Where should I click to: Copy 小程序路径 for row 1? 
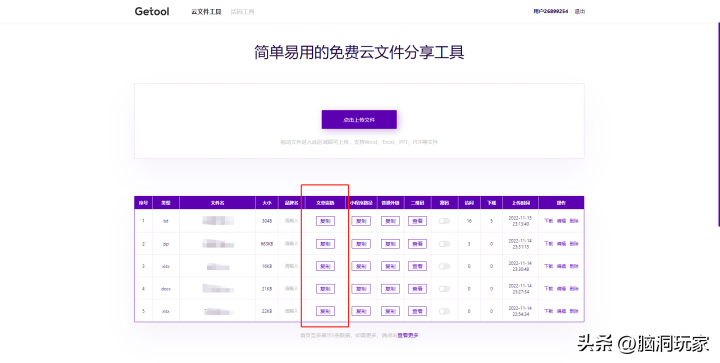(361, 221)
